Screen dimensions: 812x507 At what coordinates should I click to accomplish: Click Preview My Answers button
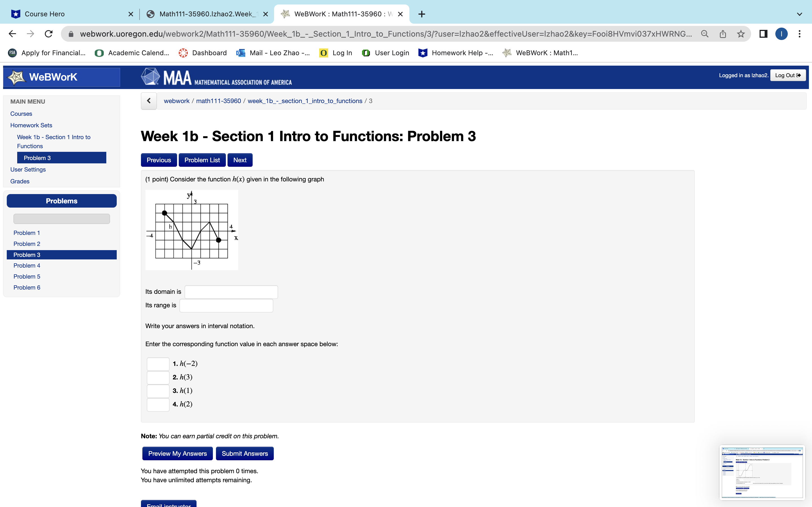coord(177,453)
